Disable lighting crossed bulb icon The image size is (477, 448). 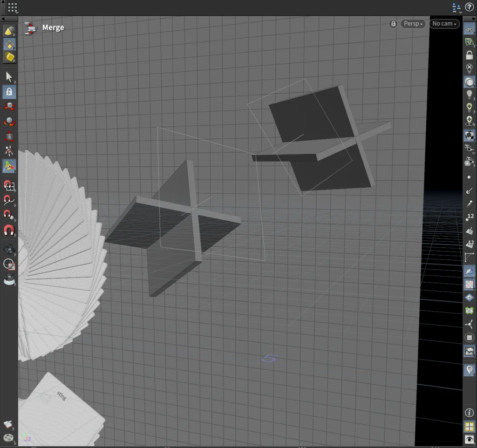469,68
